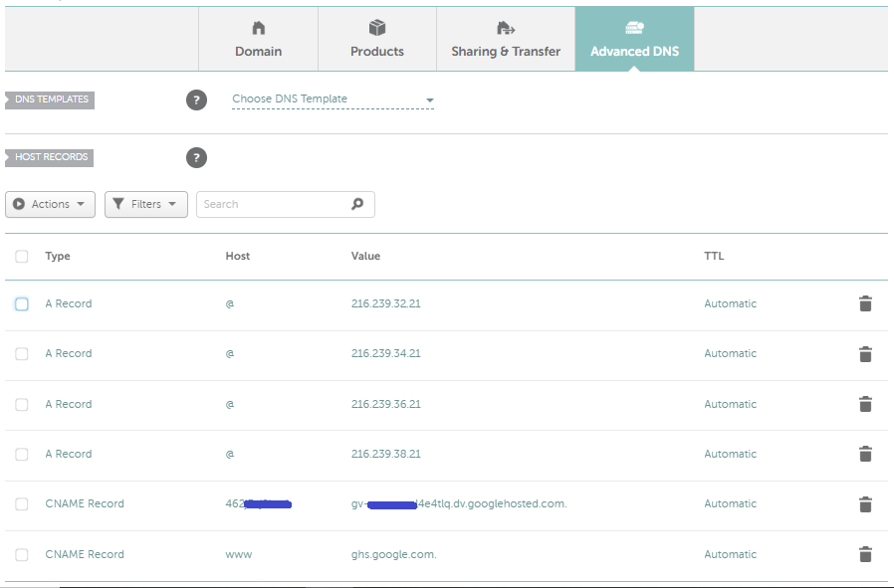
Task: Expand the Actions dropdown
Action: coord(50,204)
